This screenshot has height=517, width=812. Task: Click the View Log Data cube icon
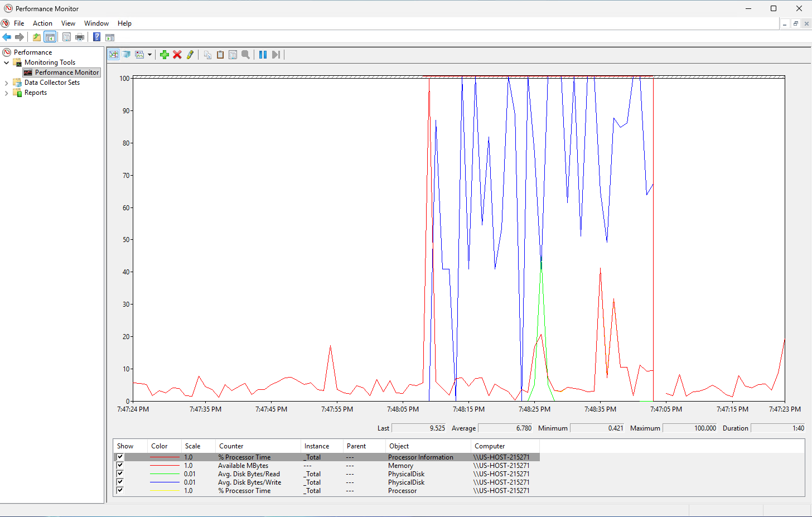[x=127, y=55]
